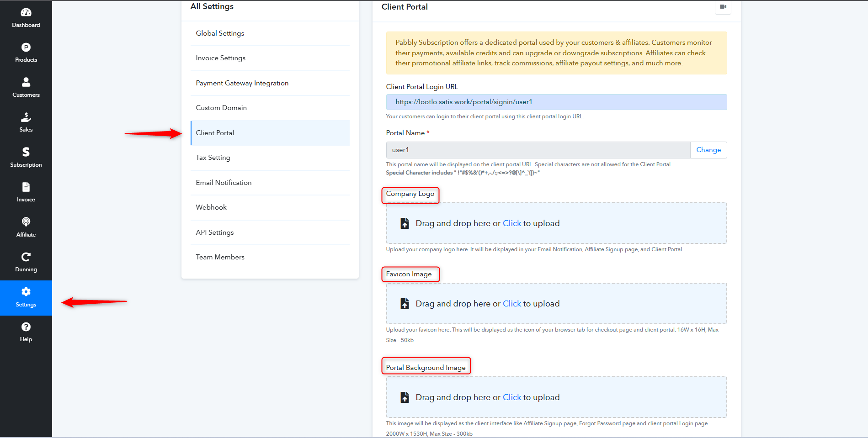Viewport: 868px width, 438px height.
Task: Click the video camera icon in Client Portal header
Action: coord(723,7)
